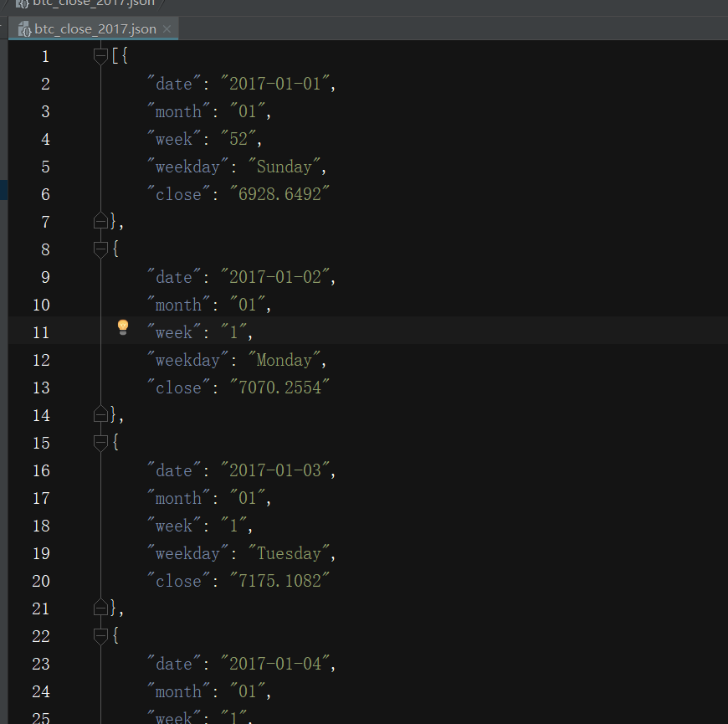This screenshot has height=724, width=728.
Task: Click the "close" key on line 13
Action: click(178, 388)
